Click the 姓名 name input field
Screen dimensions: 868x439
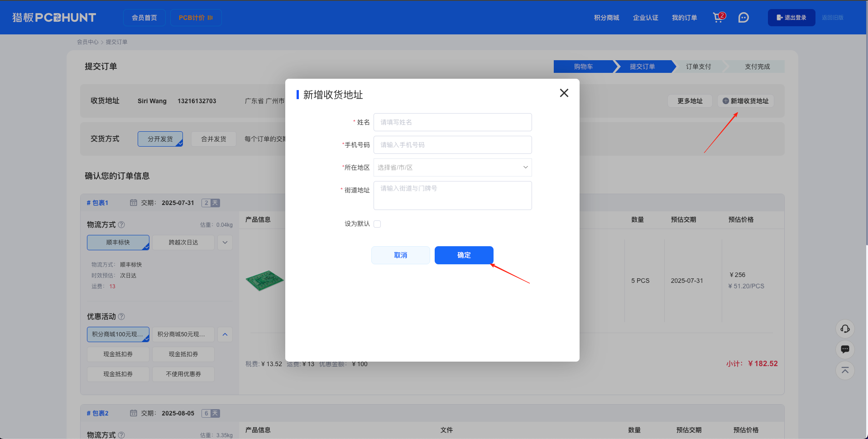(x=452, y=122)
